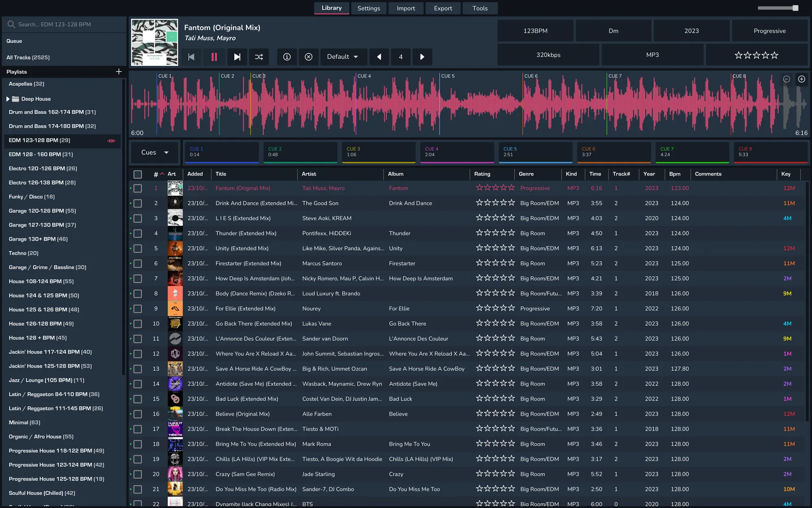Open the Default dropdown

pos(343,57)
